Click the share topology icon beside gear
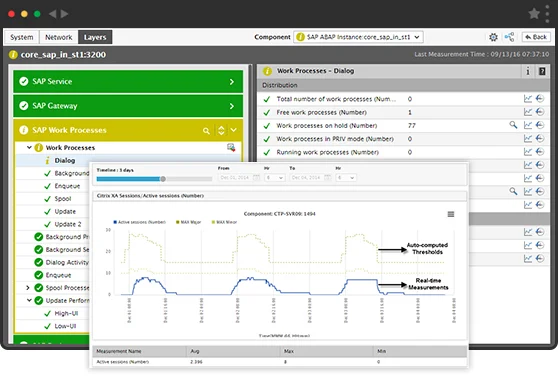 tap(509, 37)
